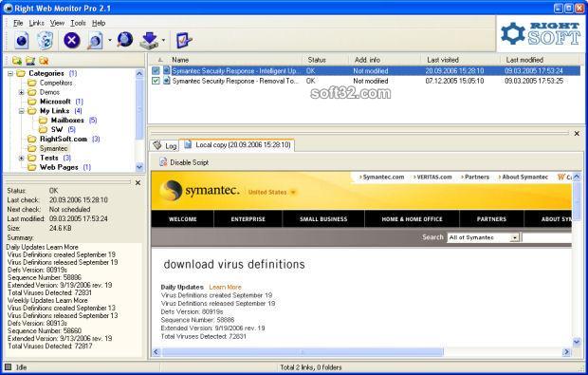Viewport: 588px width, 375px height.
Task: Uncheck the Intelligent Updater link checkbox
Action: pyautogui.click(x=156, y=70)
